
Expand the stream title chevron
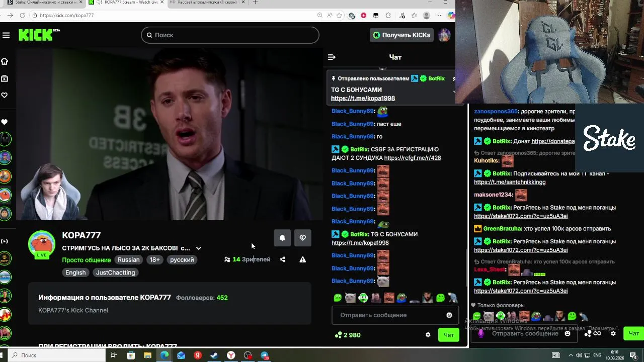pyautogui.click(x=198, y=248)
